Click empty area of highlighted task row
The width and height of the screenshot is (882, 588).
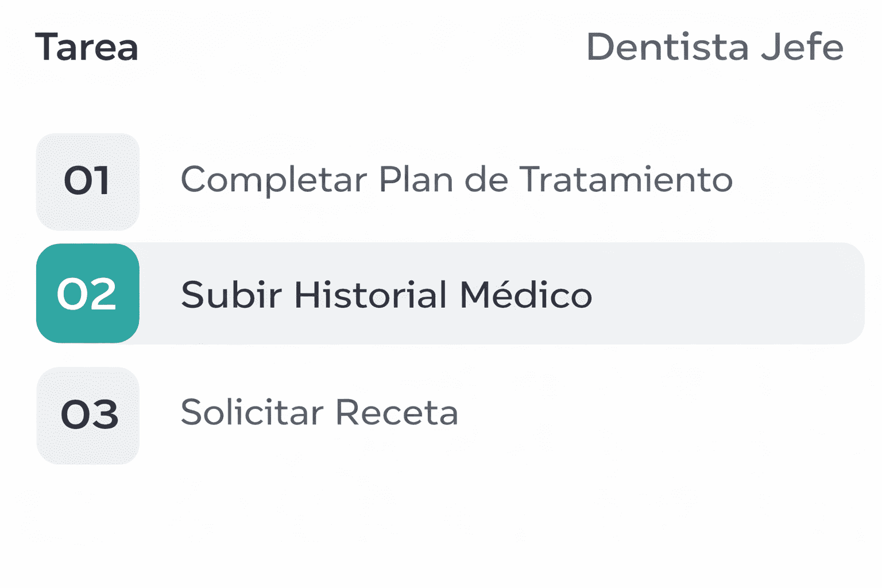click(718, 294)
